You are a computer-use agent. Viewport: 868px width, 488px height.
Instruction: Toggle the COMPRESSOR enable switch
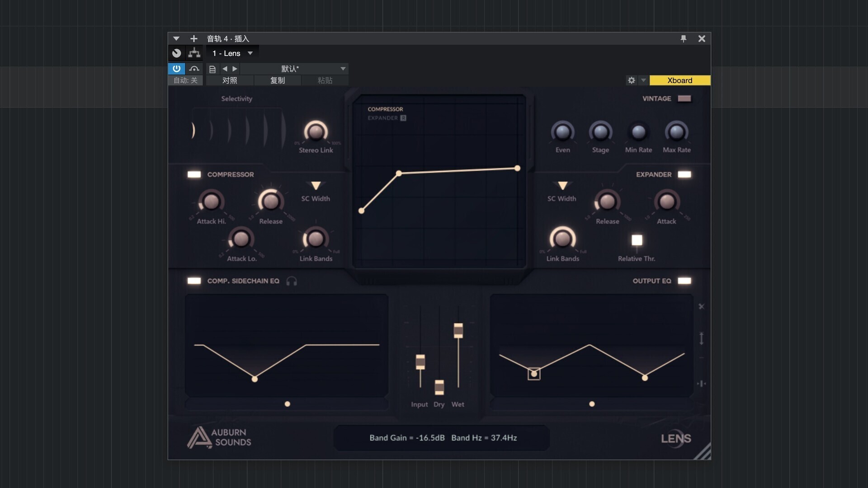coord(194,174)
